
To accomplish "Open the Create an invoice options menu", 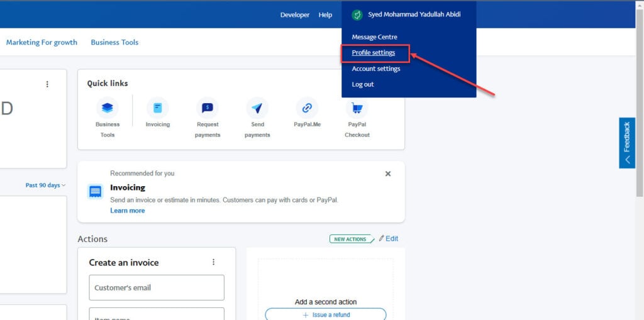I will coord(213,262).
